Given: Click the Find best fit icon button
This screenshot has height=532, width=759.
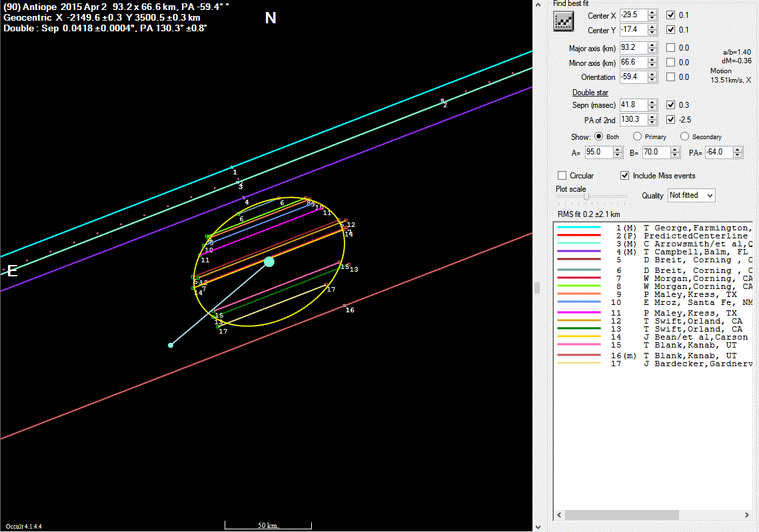Looking at the screenshot, I should [564, 21].
